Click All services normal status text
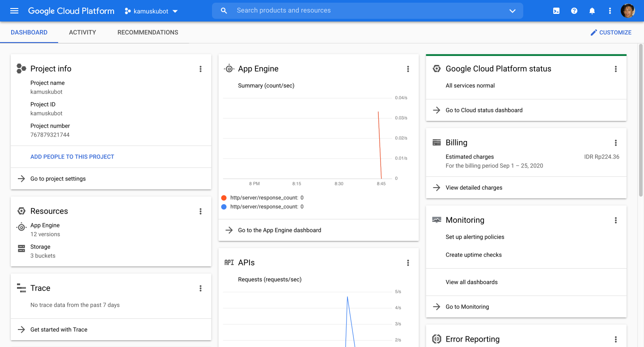 (470, 86)
